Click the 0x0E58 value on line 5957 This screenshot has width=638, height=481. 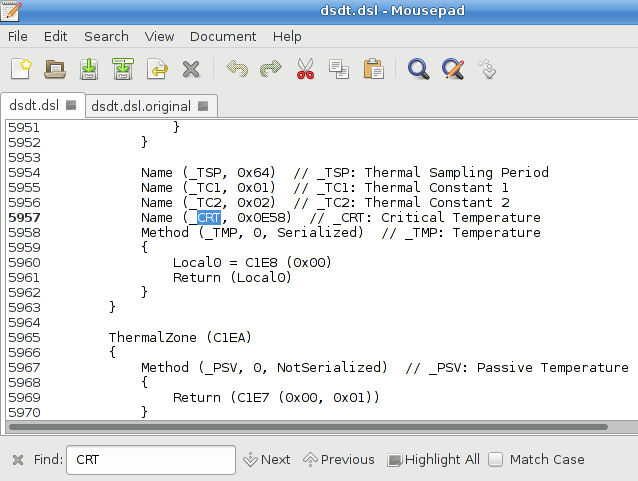(260, 218)
